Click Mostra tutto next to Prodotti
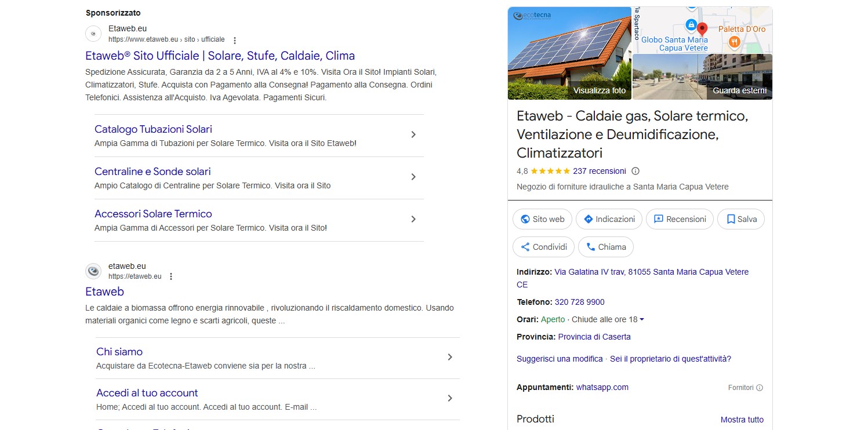The height and width of the screenshot is (430, 868). click(x=742, y=420)
